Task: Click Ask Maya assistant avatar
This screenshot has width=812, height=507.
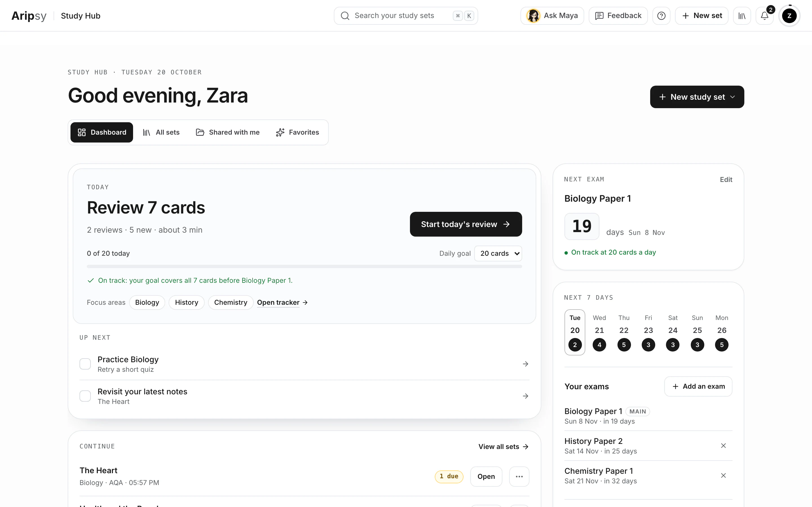Action: [x=533, y=16]
